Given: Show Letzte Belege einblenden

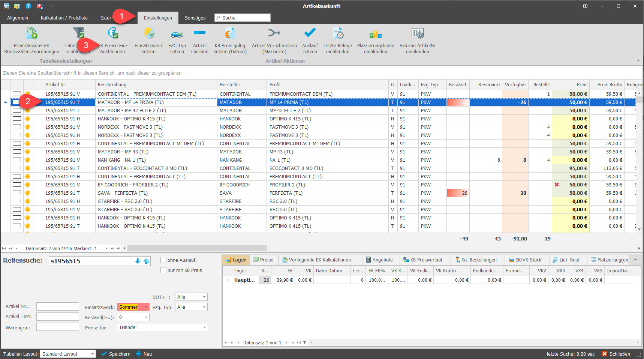Looking at the screenshot, I should click(337, 41).
